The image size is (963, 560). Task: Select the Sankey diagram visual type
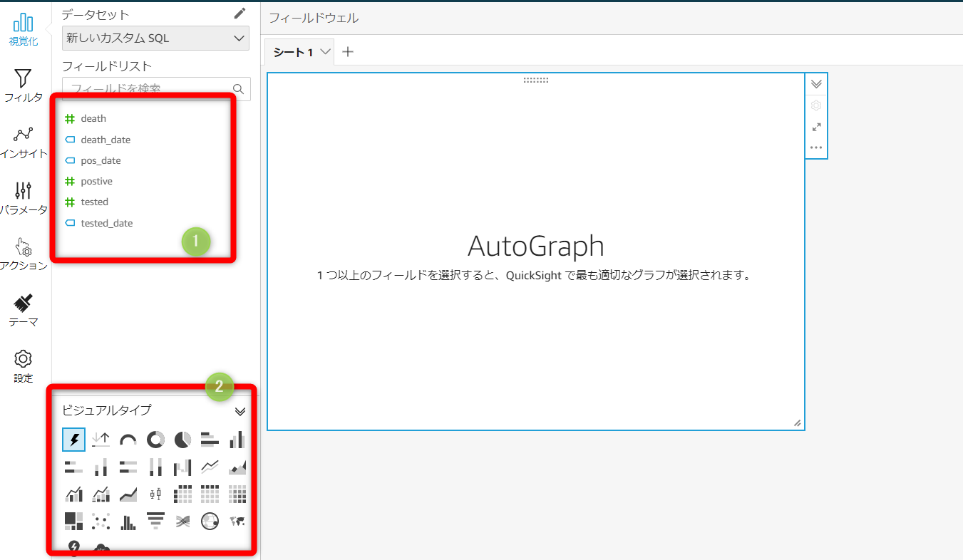pos(182,521)
